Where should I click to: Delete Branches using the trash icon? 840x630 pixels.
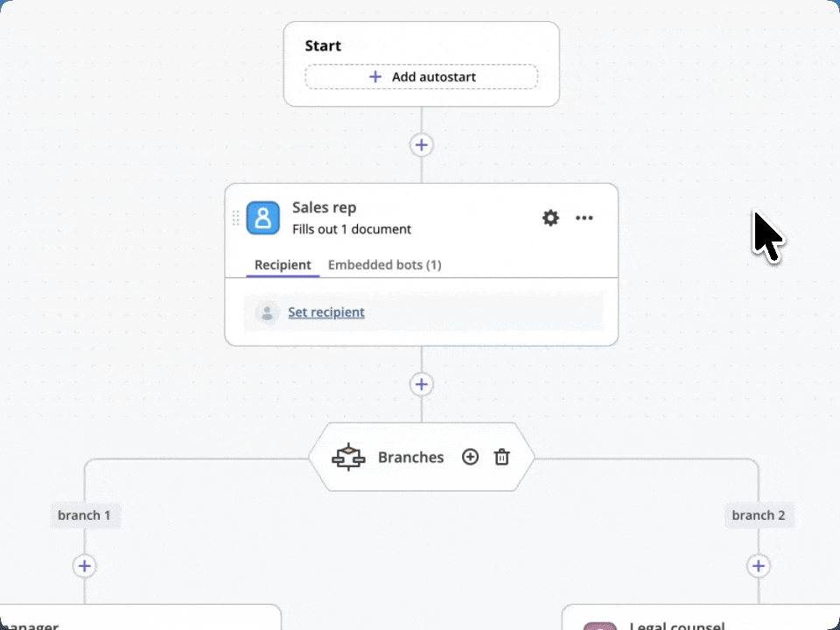(x=501, y=458)
